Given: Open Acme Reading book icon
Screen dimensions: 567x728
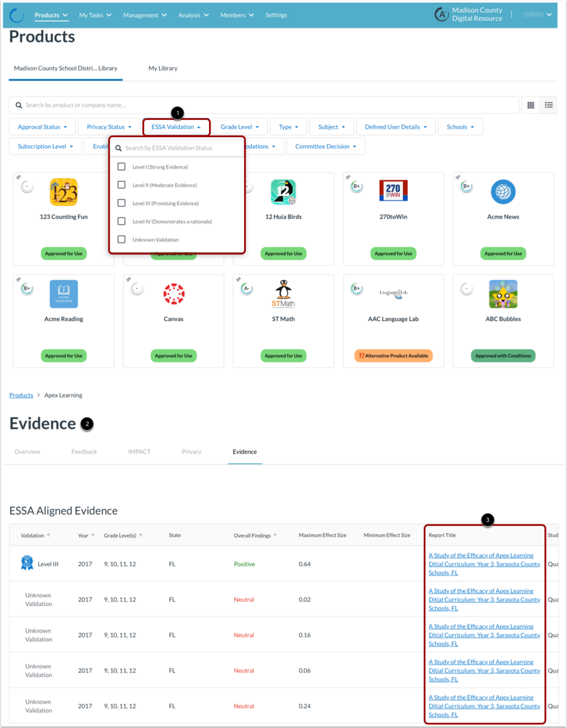Looking at the screenshot, I should tap(64, 294).
